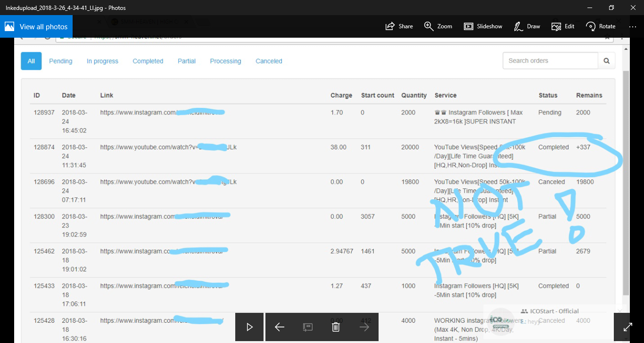Click the start count 1461

click(368, 251)
